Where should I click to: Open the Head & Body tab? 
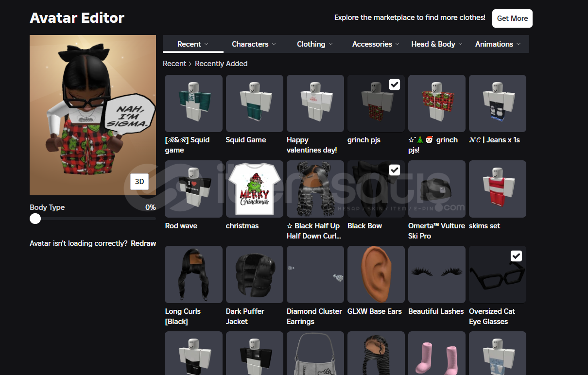pos(437,44)
